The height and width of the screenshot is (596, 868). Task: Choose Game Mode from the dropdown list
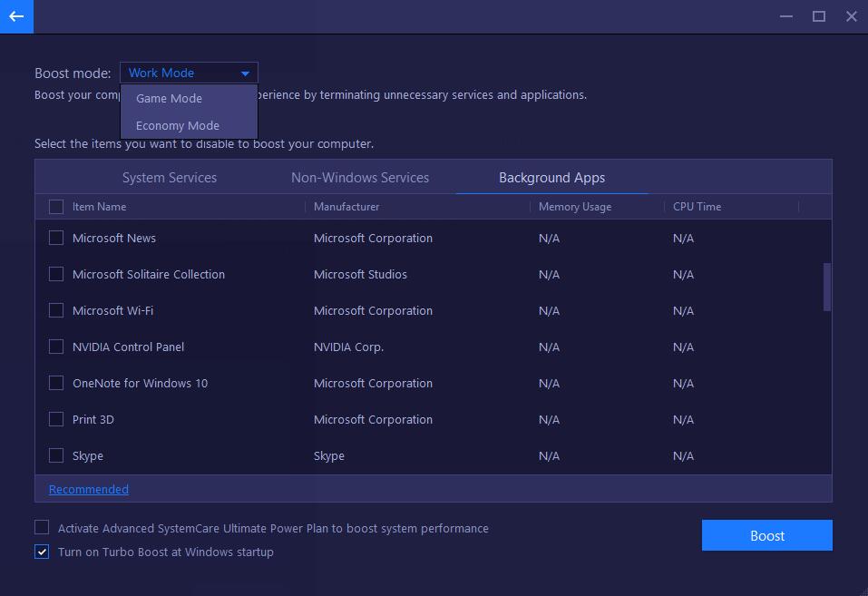tap(189, 99)
